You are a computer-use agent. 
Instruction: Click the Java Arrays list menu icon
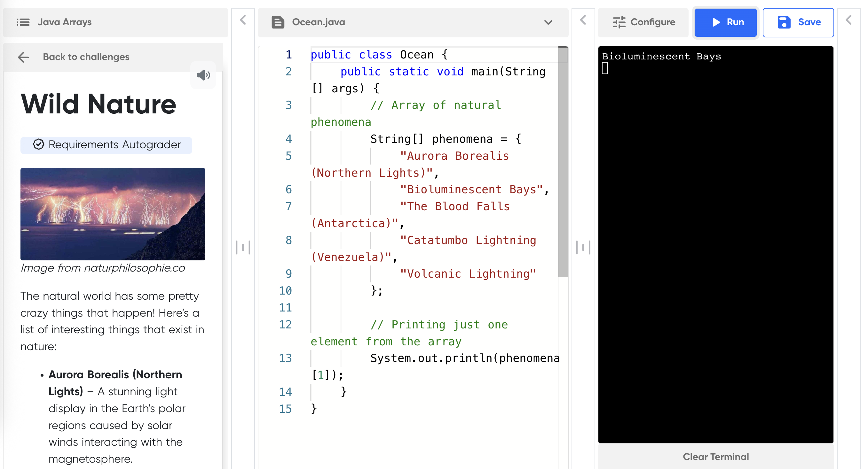coord(23,22)
